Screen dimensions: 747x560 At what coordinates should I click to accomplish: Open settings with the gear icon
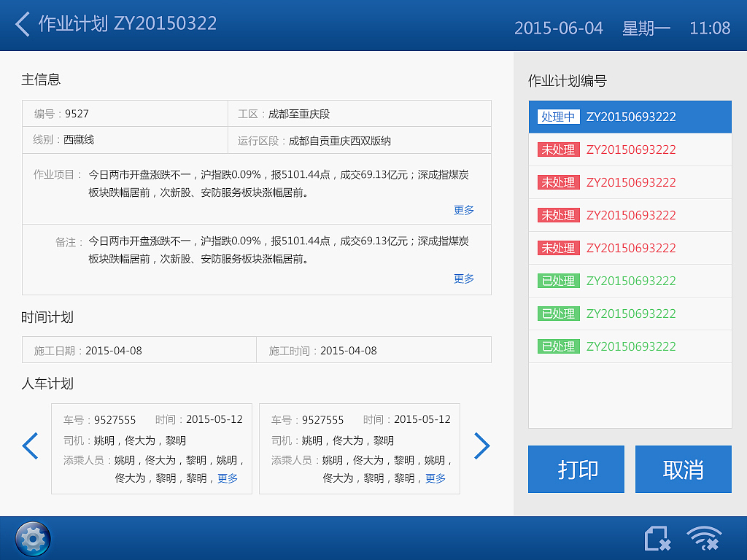coord(33,539)
